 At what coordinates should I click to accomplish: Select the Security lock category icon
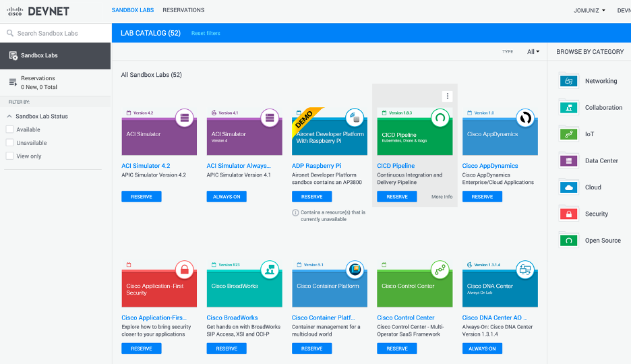coord(569,214)
